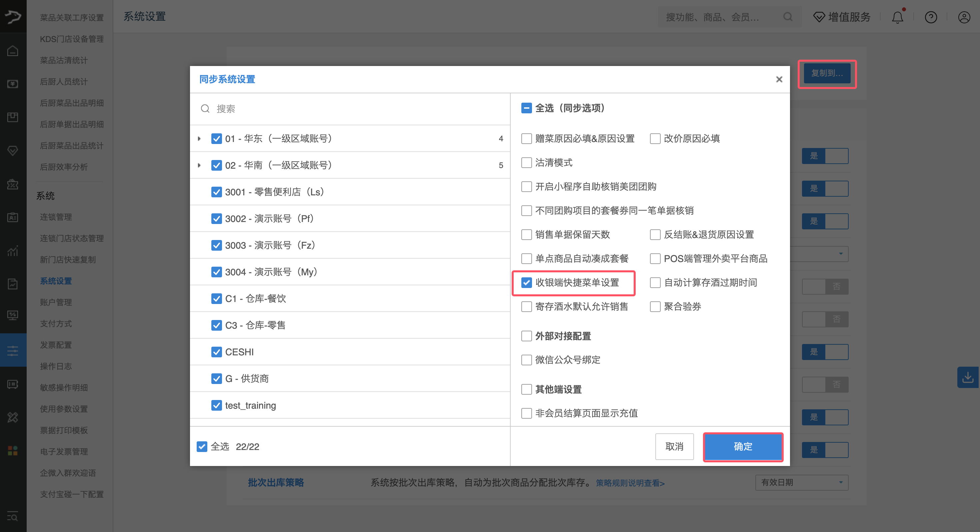Uncheck the 收银端快捷菜单设置 checkbox
Viewport: 980px width, 532px height.
527,283
